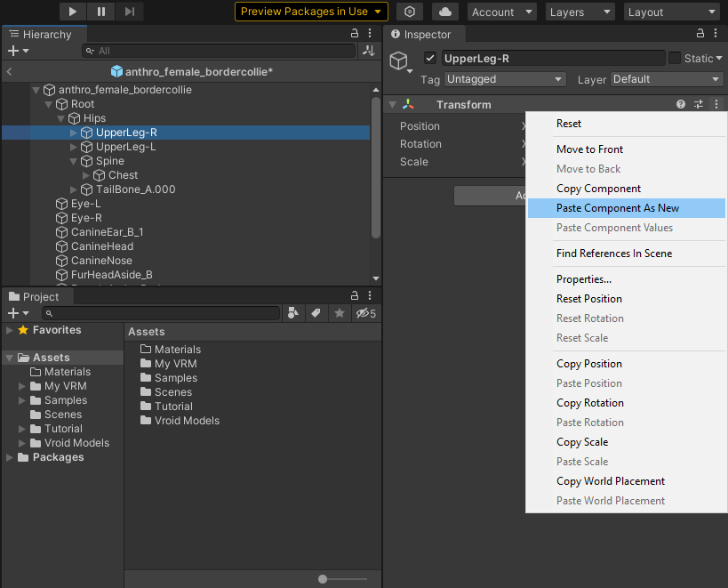The width and height of the screenshot is (728, 588).
Task: Open the Static flags dropdown arrow
Action: (x=719, y=58)
